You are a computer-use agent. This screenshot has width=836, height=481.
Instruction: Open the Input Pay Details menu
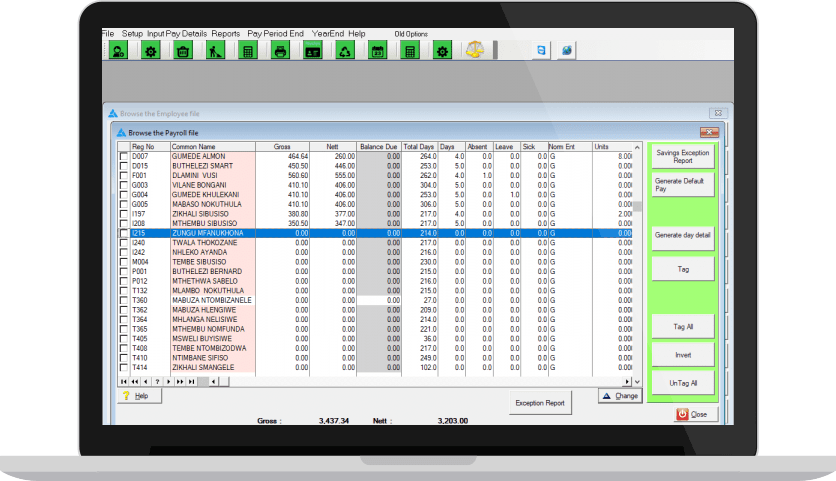[x=177, y=33]
